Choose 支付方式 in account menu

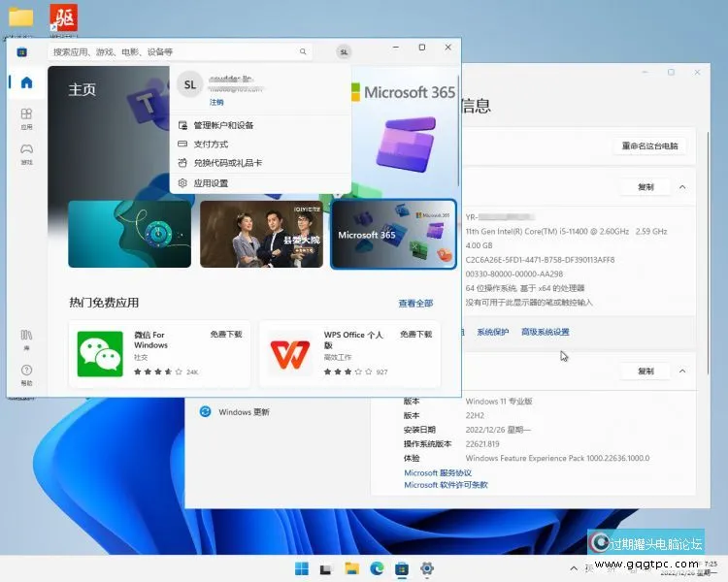click(x=211, y=144)
